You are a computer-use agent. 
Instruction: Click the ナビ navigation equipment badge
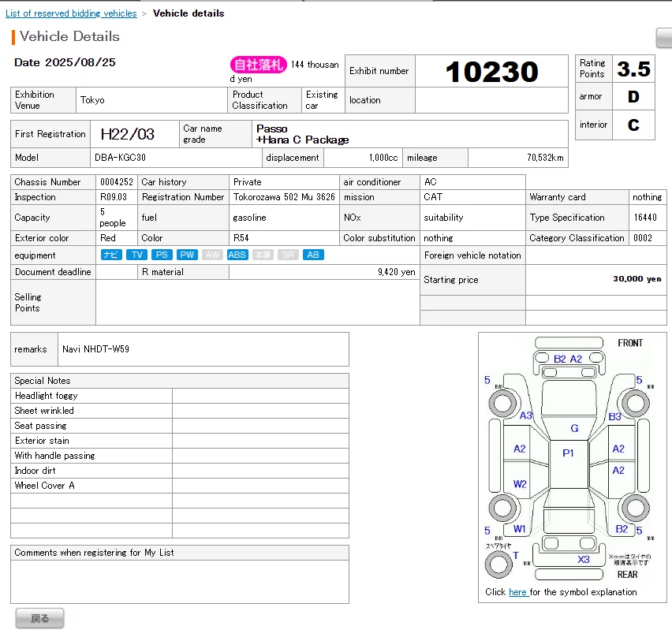(x=111, y=255)
